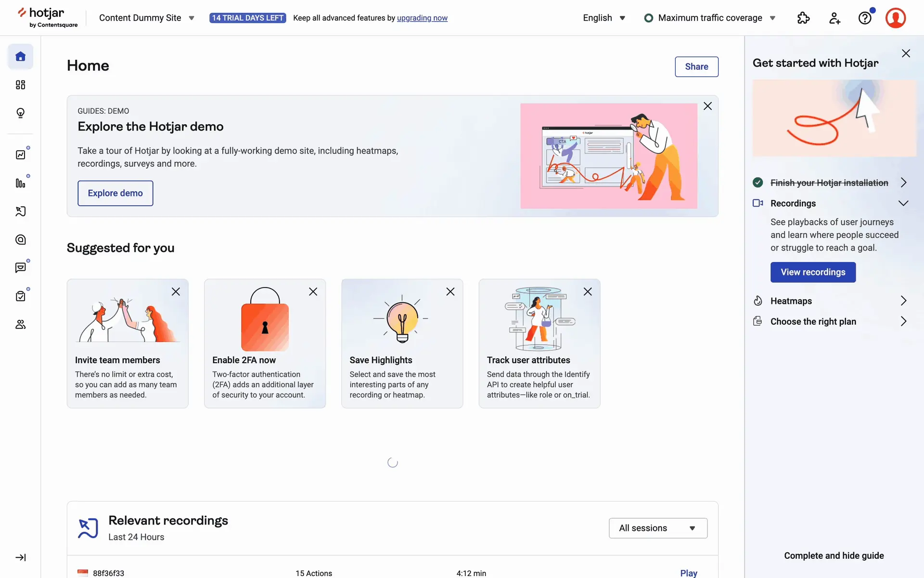Click the invite user icon in header
Viewport: 924px width, 578px height.
click(x=834, y=18)
